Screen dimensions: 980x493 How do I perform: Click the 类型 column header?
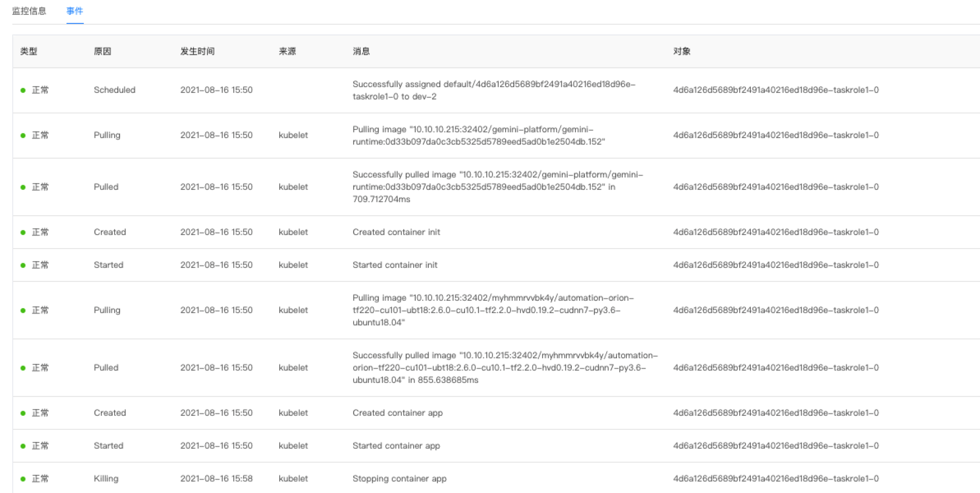coord(29,51)
